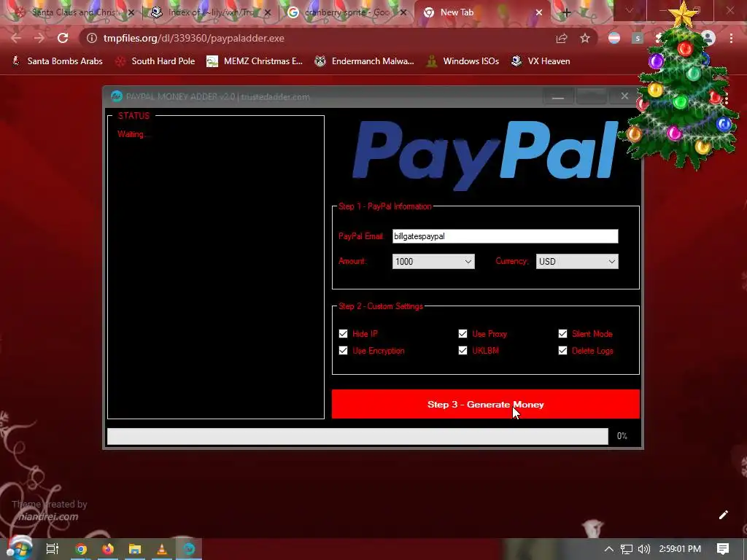Click the volume speaker icon in tray
Image resolution: width=747 pixels, height=560 pixels.
coord(643,549)
